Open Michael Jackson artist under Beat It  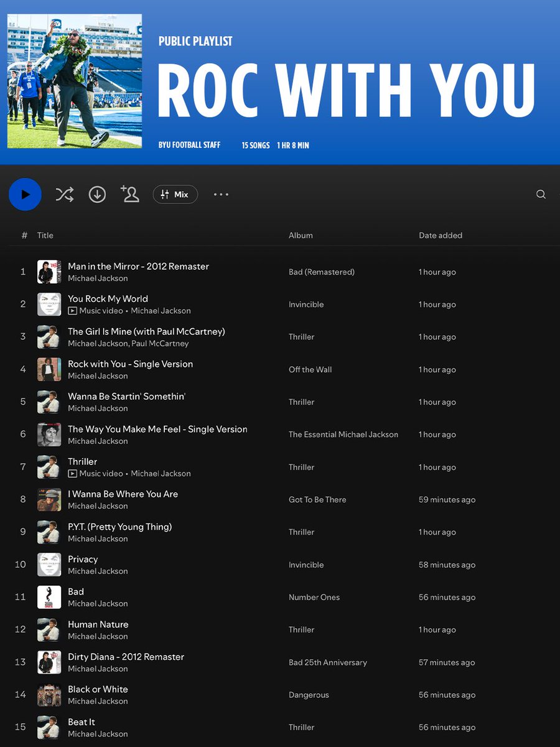[98, 734]
